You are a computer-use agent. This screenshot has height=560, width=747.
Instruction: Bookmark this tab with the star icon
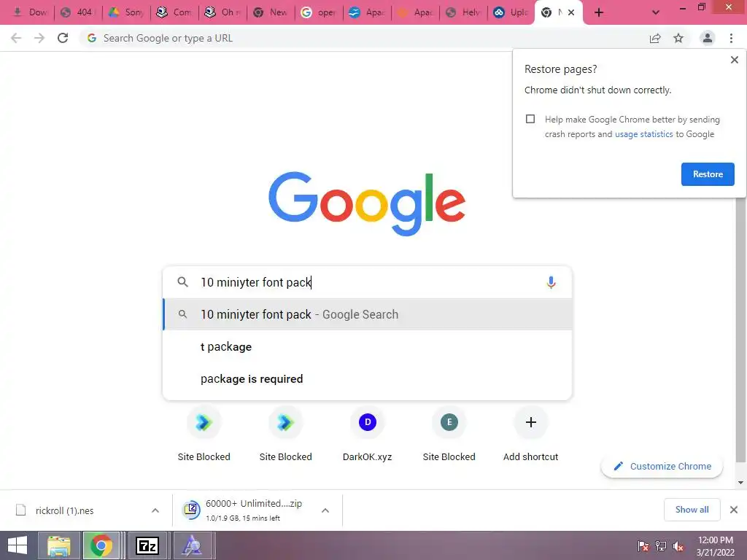(x=678, y=38)
